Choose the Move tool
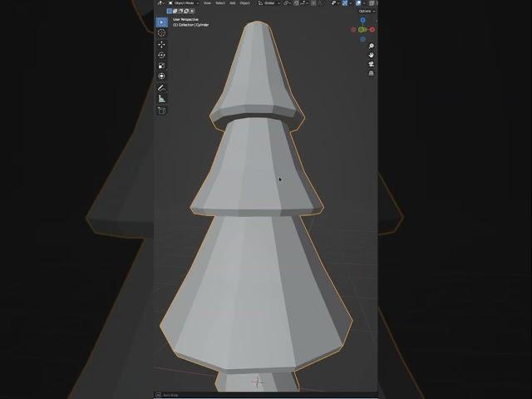This screenshot has width=532, height=399. pyautogui.click(x=161, y=44)
